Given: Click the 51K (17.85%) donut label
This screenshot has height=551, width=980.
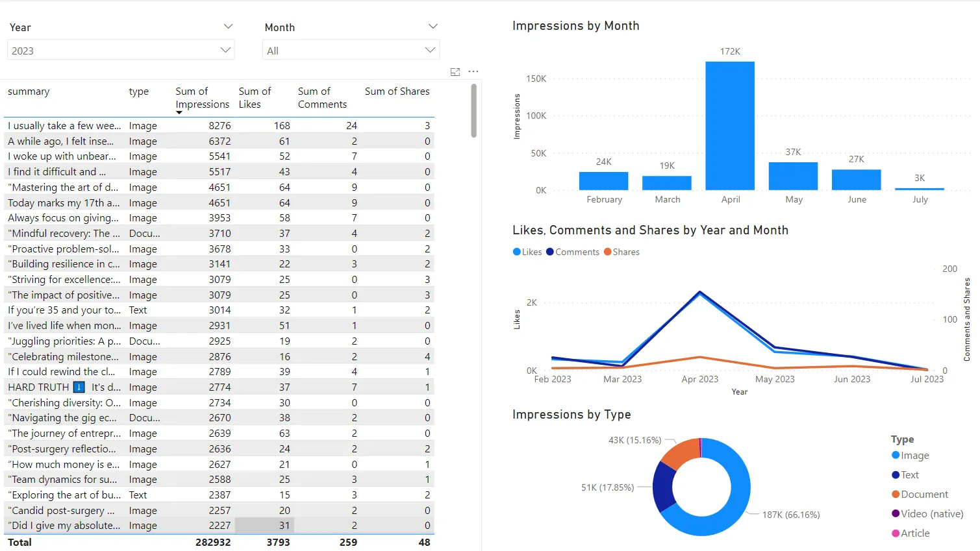Looking at the screenshot, I should [x=607, y=487].
